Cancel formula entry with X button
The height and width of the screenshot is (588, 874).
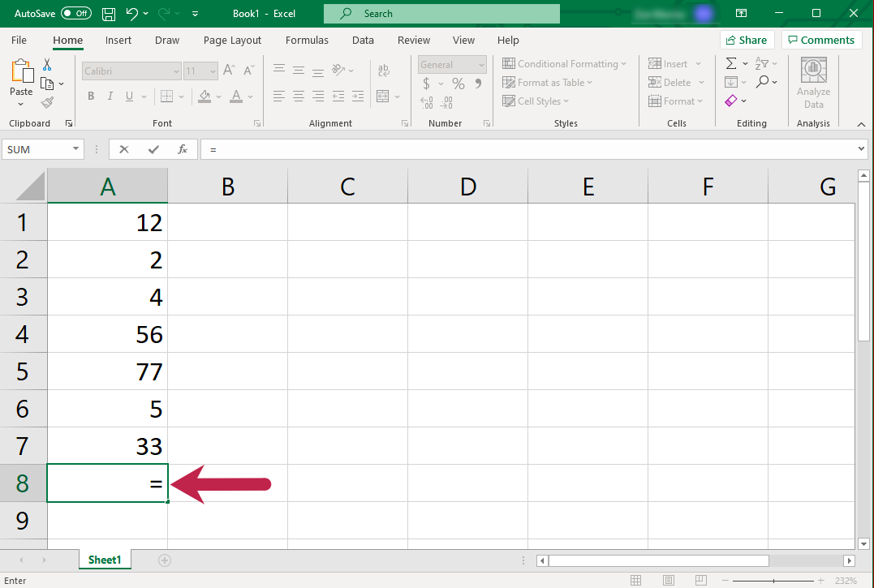[x=123, y=149]
